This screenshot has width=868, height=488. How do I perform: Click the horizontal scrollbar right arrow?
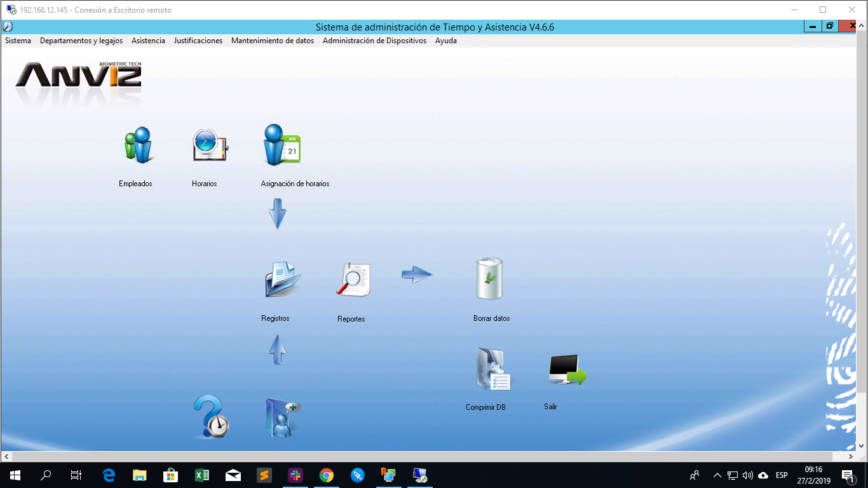tap(851, 457)
